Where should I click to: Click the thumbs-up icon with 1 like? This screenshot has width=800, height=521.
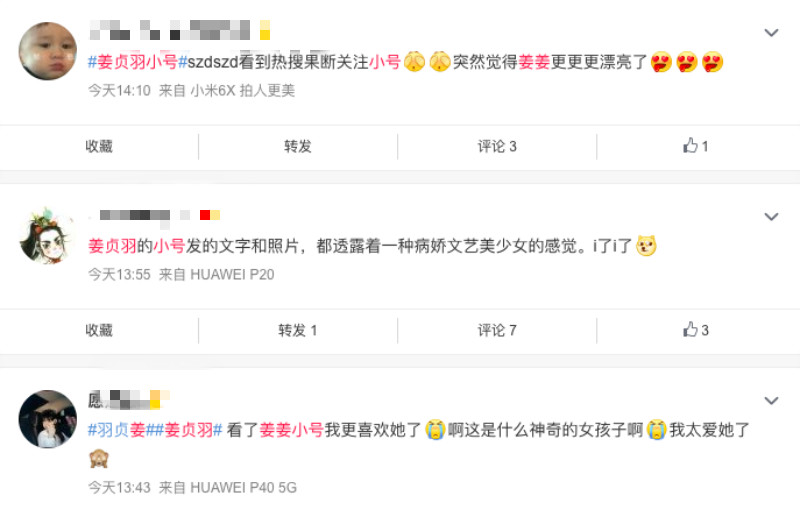tap(690, 146)
